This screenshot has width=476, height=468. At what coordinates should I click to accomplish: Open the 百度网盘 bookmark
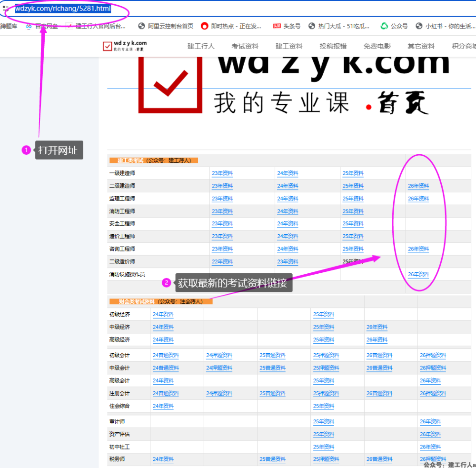(42, 26)
